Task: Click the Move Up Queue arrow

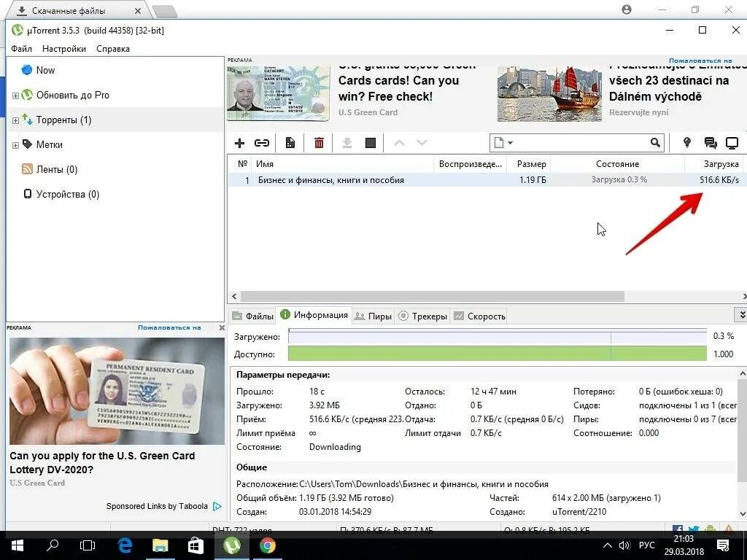Action: click(399, 143)
